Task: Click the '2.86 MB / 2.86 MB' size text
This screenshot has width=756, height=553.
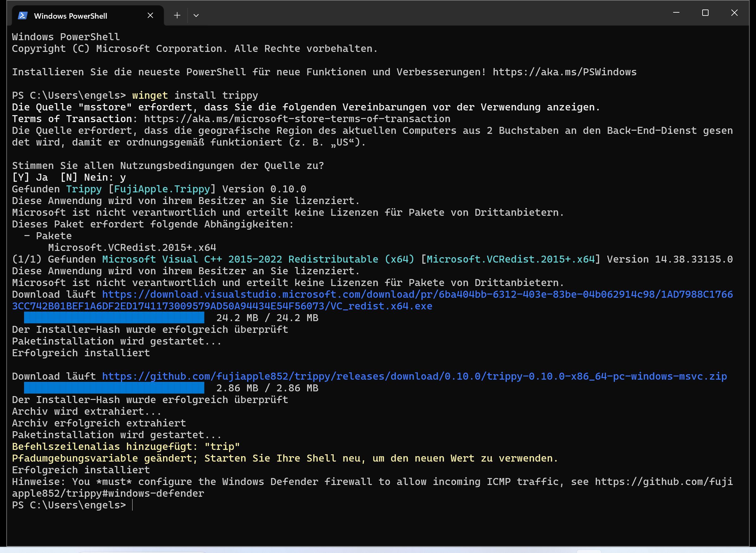Action: pyautogui.click(x=267, y=388)
